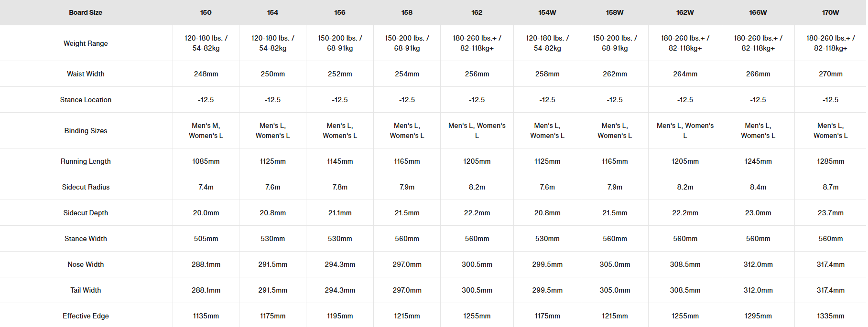Click the Weight Range row label
868x327 pixels.
(x=86, y=43)
